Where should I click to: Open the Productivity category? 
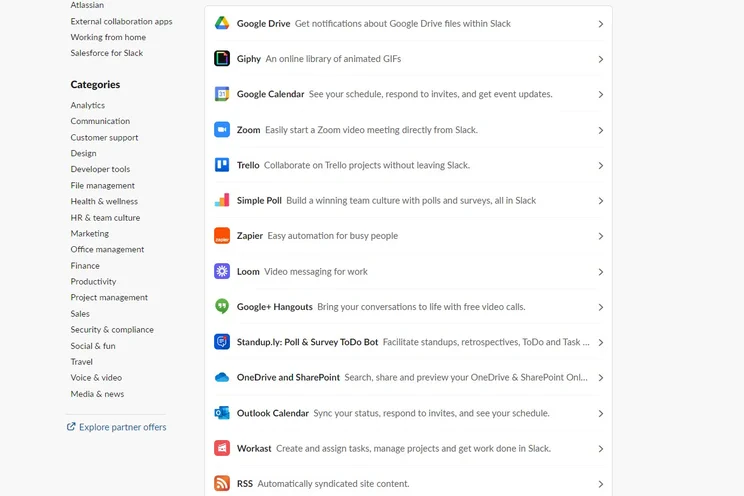[x=93, y=281]
